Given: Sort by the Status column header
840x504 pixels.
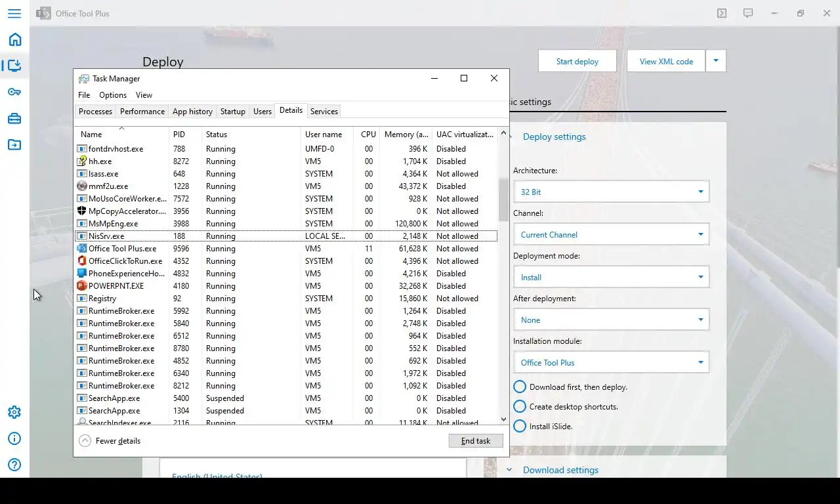Looking at the screenshot, I should pyautogui.click(x=251, y=134).
